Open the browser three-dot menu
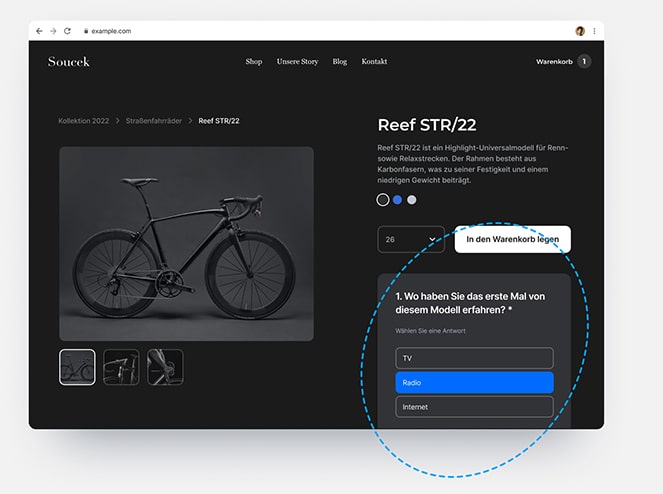The width and height of the screenshot is (663, 494). point(594,31)
